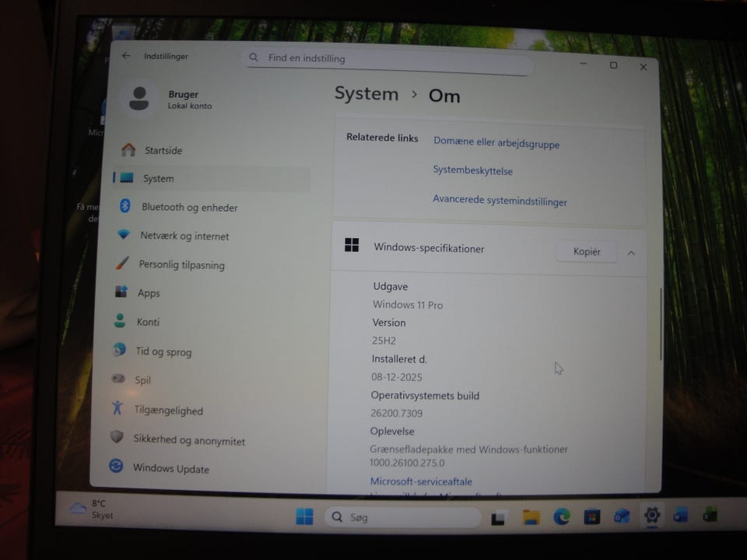The height and width of the screenshot is (560, 747).
Task: Open Task View on the taskbar
Action: pyautogui.click(x=498, y=517)
